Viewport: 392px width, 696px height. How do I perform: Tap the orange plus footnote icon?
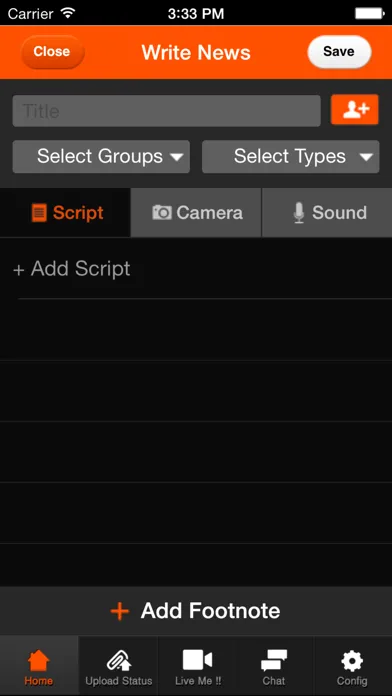(x=119, y=611)
